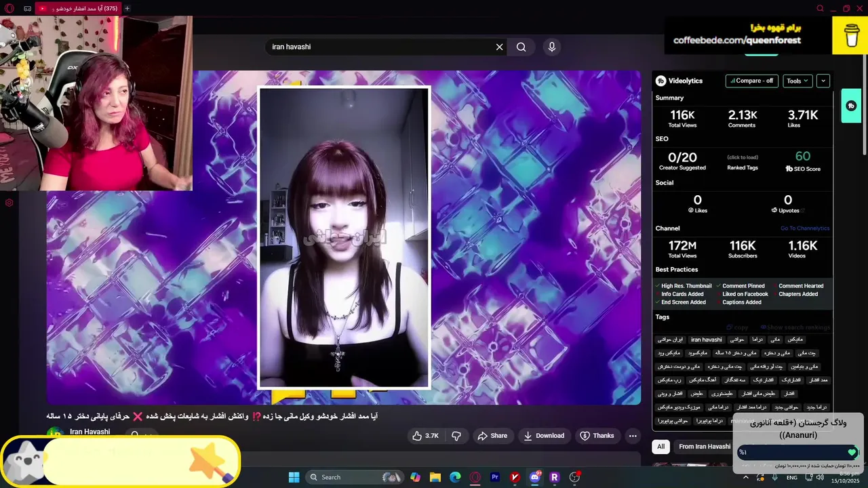The width and height of the screenshot is (868, 488).
Task: Select the All filter chip
Action: pos(660,447)
